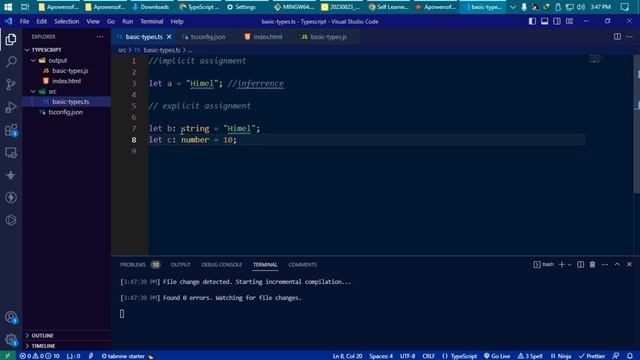Viewport: 640px width, 360px height.
Task: Open the Accounts icon in activity bar
Action: pos(11,317)
